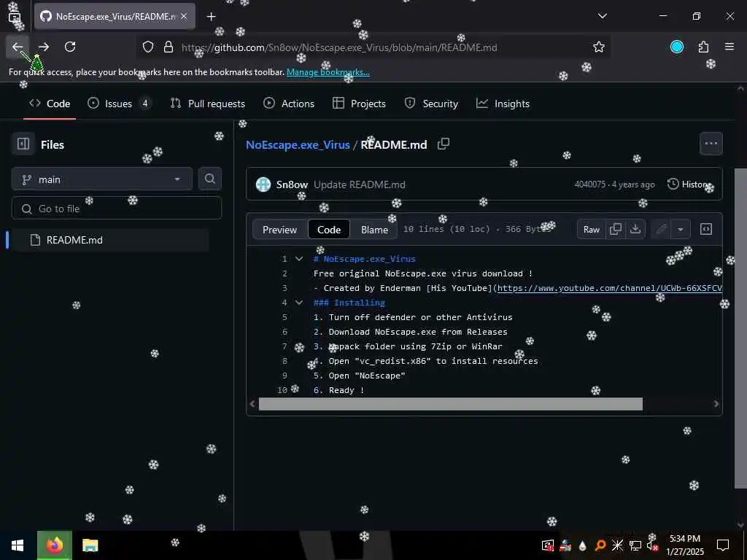The height and width of the screenshot is (560, 747).
Task: Open the Manage bookmarks link
Action: pyautogui.click(x=328, y=72)
